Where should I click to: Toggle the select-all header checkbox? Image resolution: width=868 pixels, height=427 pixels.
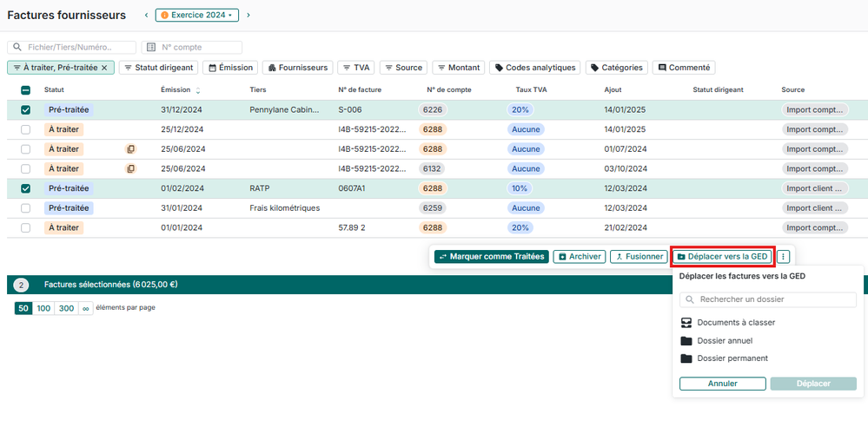click(25, 90)
